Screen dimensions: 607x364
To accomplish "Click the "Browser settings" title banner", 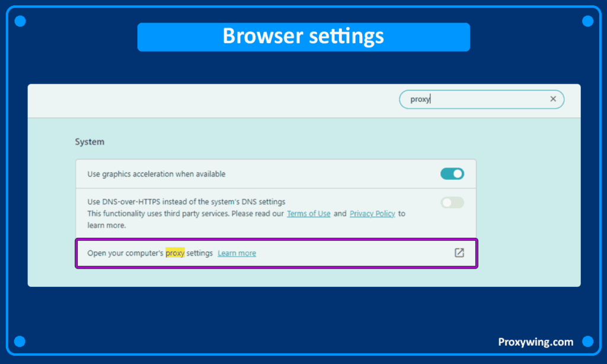I will (x=303, y=37).
